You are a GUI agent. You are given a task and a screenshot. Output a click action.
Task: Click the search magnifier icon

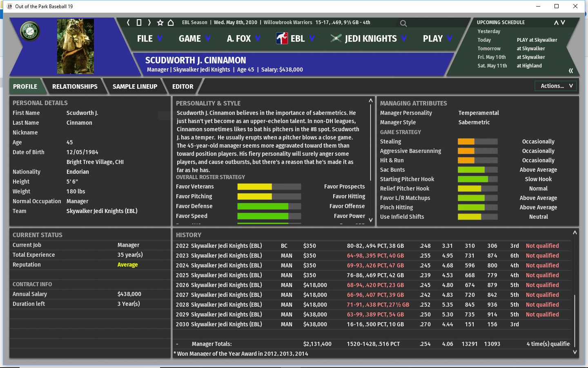pos(403,23)
